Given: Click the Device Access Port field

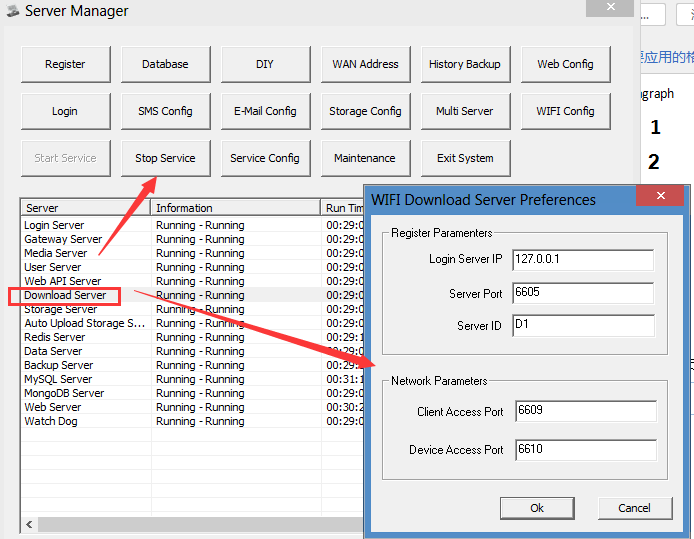Looking at the screenshot, I should pos(586,450).
